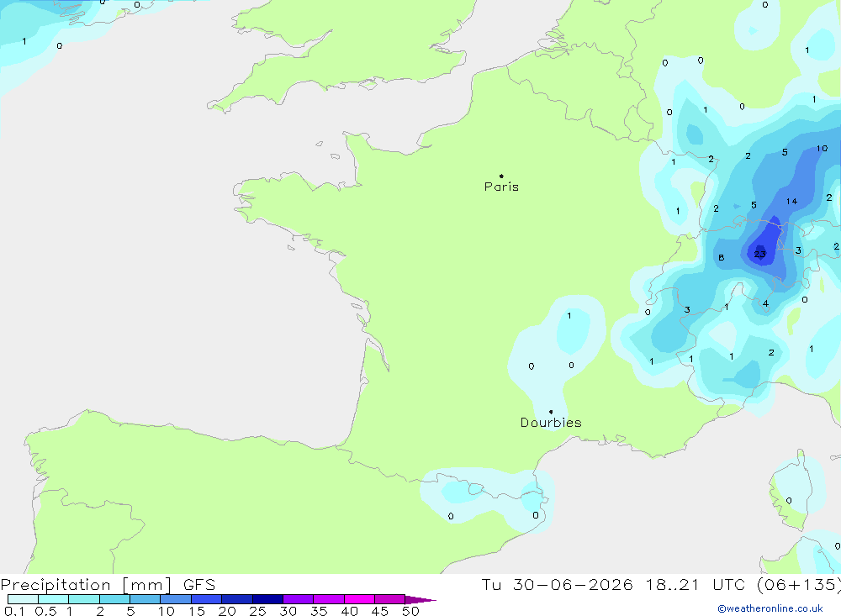Click the 50 mm legend arrow tip
Viewport: 841px width, 616px height.
click(x=421, y=600)
